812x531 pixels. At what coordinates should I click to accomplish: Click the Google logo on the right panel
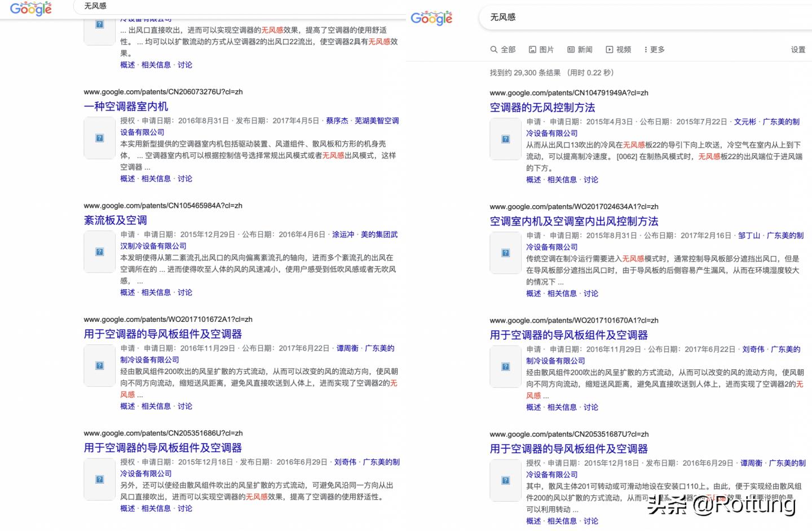coord(431,17)
